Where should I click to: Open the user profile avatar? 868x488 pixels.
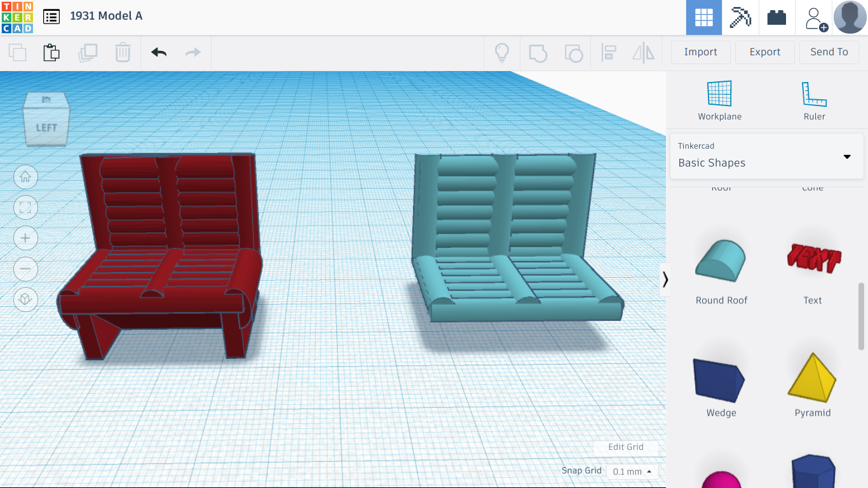coord(850,17)
